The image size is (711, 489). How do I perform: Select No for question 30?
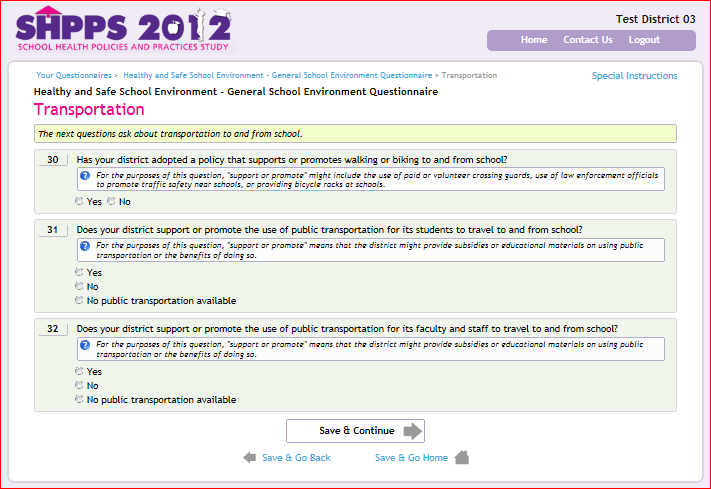pyautogui.click(x=111, y=201)
